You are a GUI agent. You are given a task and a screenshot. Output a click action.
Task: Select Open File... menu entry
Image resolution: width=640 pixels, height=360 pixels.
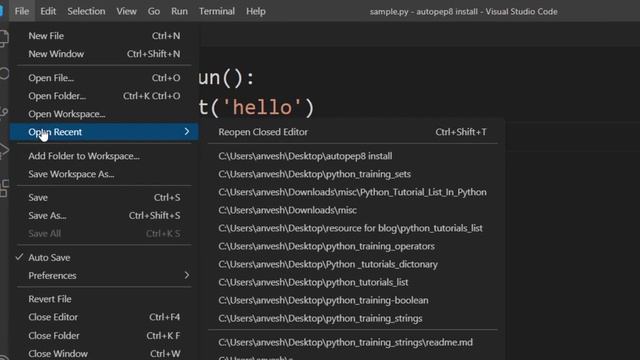104,78
